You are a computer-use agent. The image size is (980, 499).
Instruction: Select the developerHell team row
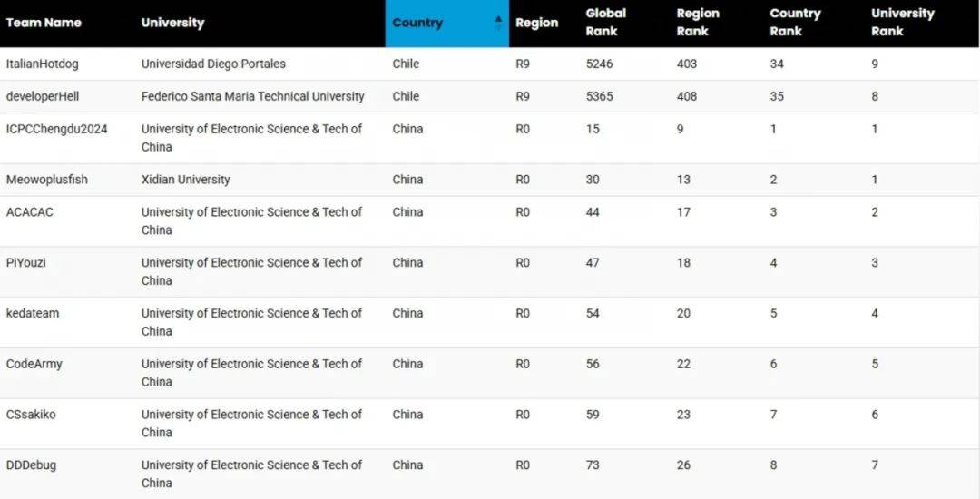(x=490, y=96)
